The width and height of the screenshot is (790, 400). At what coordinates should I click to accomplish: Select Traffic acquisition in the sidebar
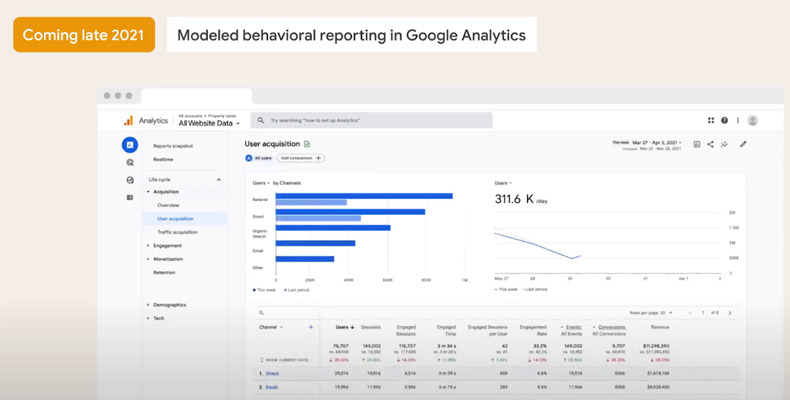[177, 232]
